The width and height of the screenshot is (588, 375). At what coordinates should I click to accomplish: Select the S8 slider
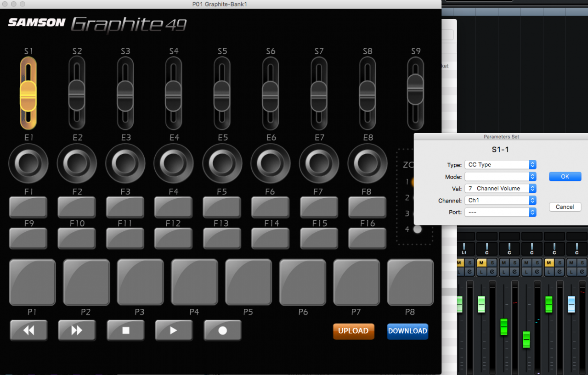pos(367,94)
